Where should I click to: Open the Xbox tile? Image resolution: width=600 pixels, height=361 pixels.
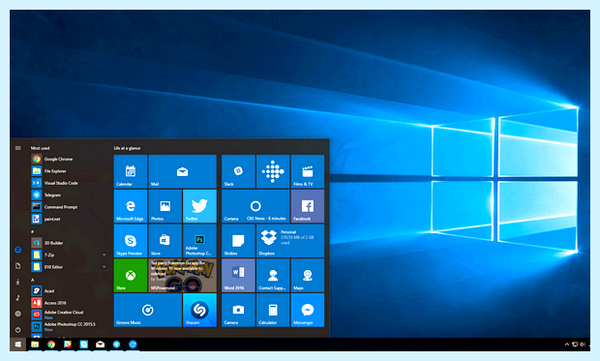(x=130, y=275)
